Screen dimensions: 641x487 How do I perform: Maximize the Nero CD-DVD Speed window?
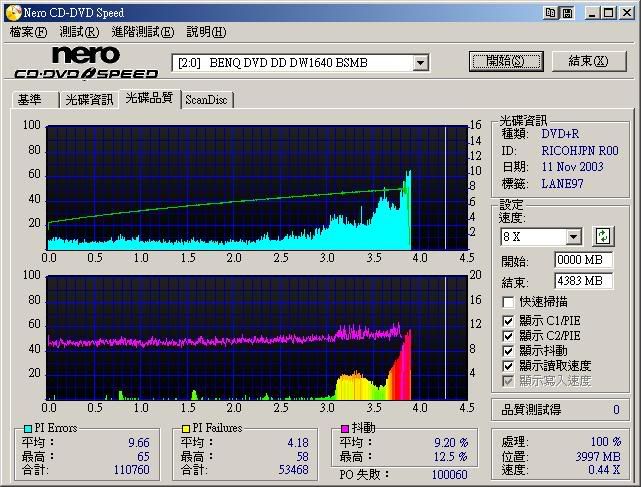(609, 13)
